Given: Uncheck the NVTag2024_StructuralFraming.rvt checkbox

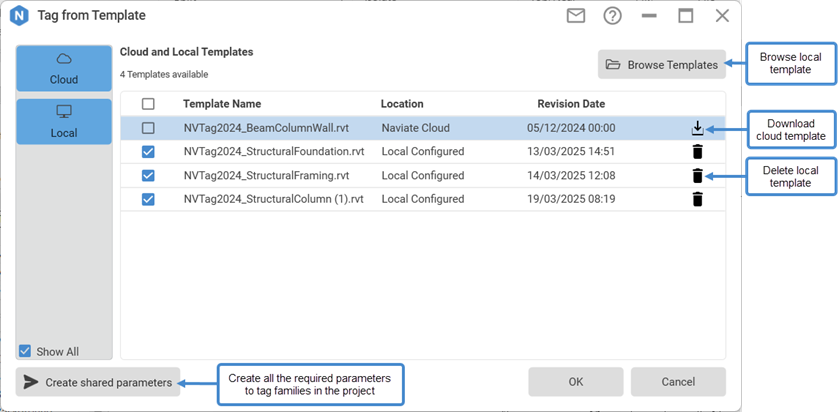Looking at the screenshot, I should pyautogui.click(x=148, y=176).
